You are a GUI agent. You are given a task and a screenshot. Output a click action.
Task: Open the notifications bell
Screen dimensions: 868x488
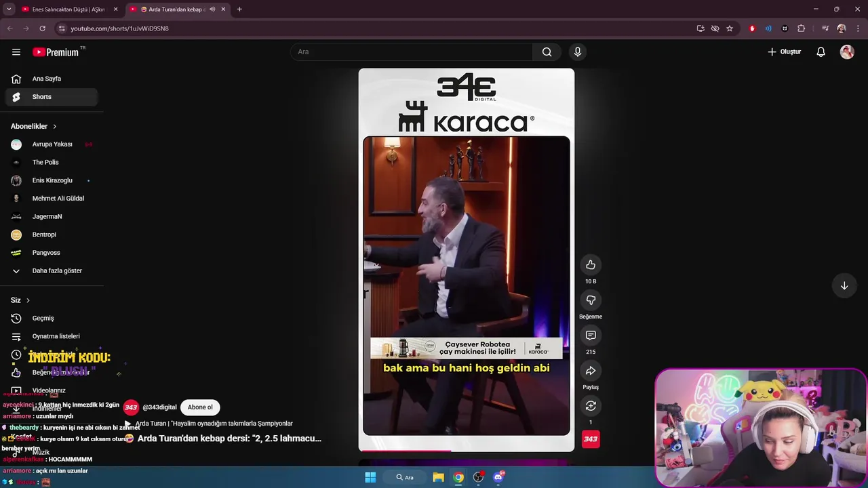point(821,52)
